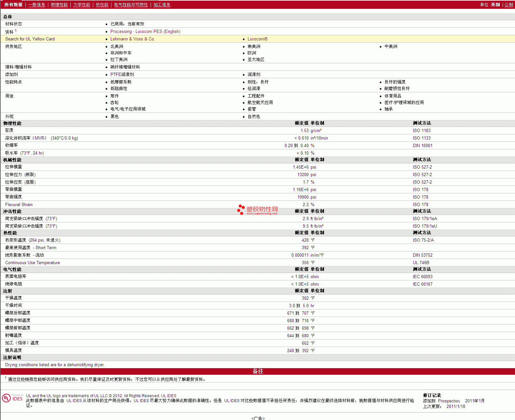This screenshot has height=420, width=515.
Task: Click the PTFE润滑剂 additive entry
Action: [122, 75]
